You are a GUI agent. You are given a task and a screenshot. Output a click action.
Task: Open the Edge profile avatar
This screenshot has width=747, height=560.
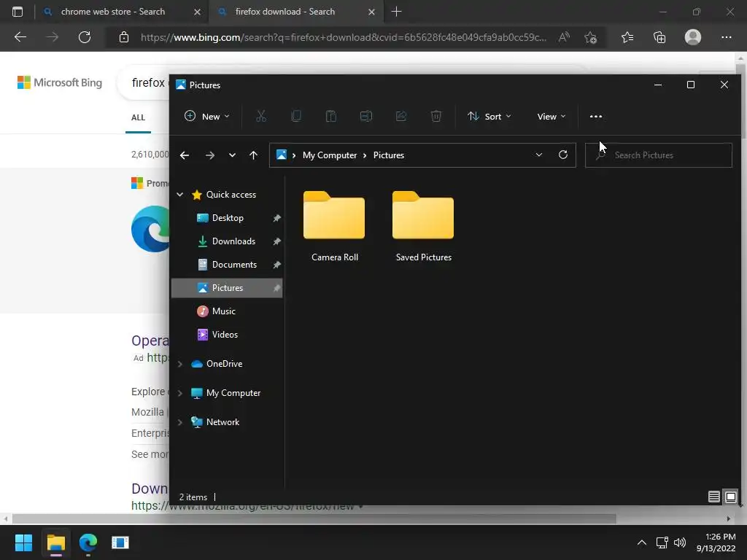coord(693,37)
